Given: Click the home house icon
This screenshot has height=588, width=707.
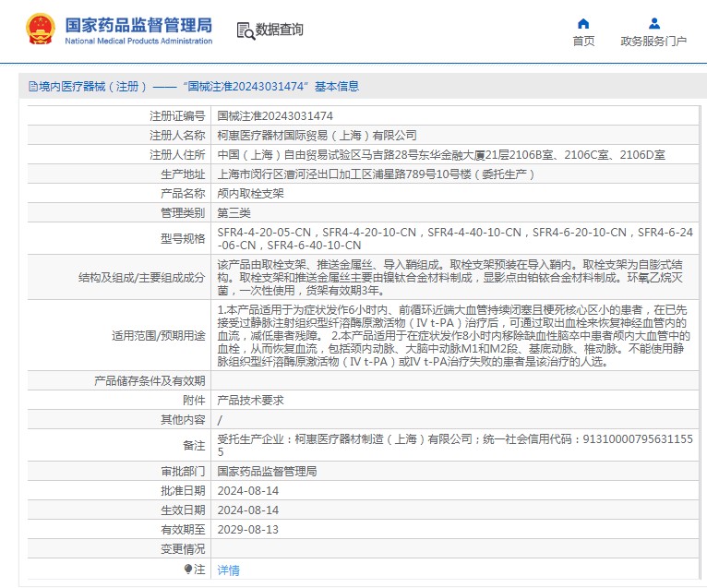Looking at the screenshot, I should pos(583,23).
